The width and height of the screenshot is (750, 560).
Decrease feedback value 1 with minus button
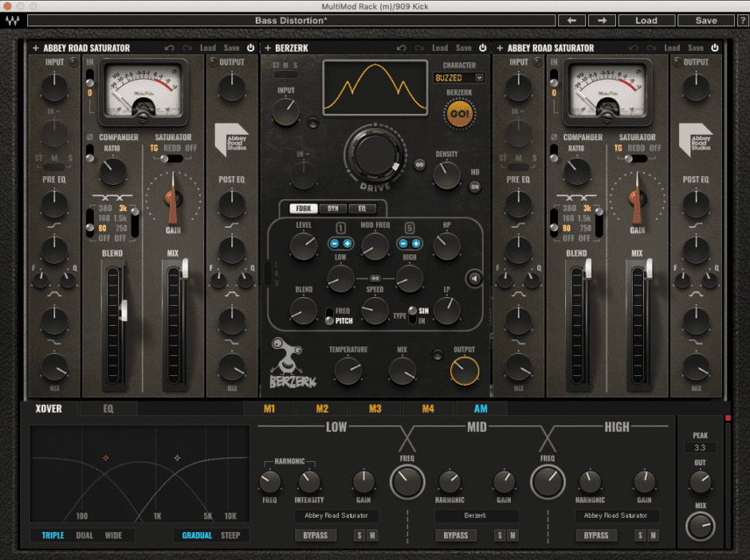point(335,244)
